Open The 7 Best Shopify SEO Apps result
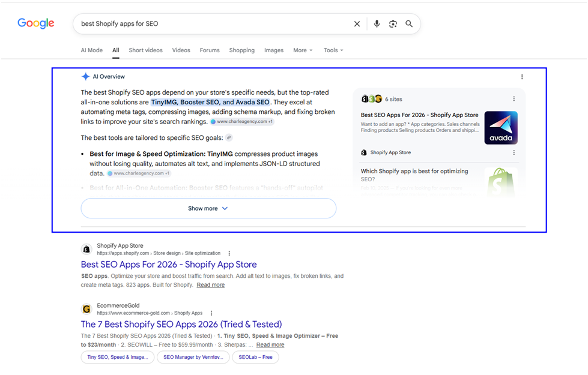Image resolution: width=588 pixels, height=375 pixels. 181,324
